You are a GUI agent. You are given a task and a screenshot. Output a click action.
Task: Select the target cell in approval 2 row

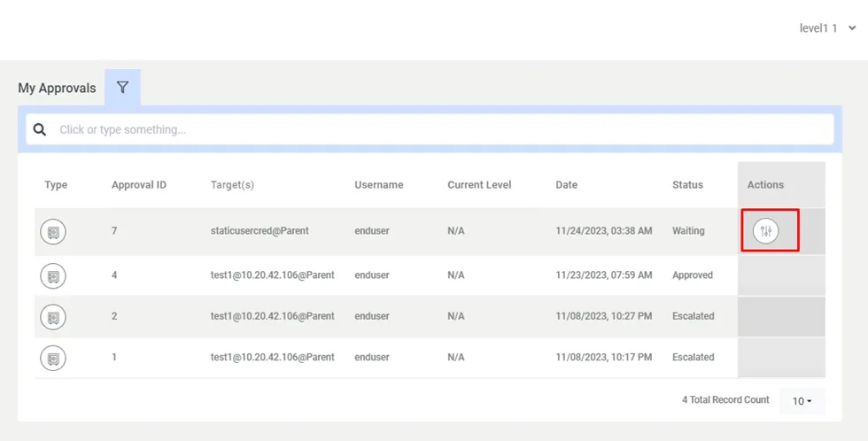[x=273, y=316]
